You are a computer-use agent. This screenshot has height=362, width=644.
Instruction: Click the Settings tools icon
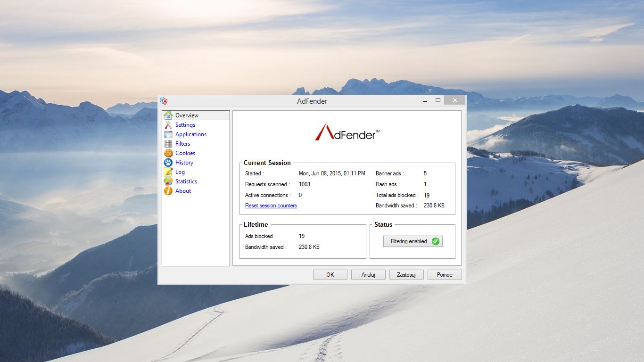click(x=168, y=125)
